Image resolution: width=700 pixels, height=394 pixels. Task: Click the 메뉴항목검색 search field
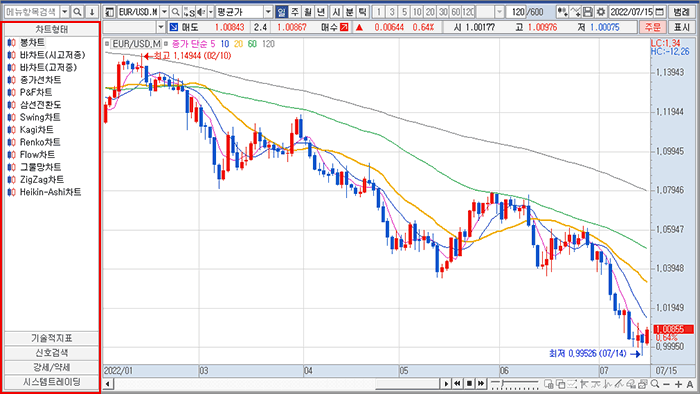31,12
